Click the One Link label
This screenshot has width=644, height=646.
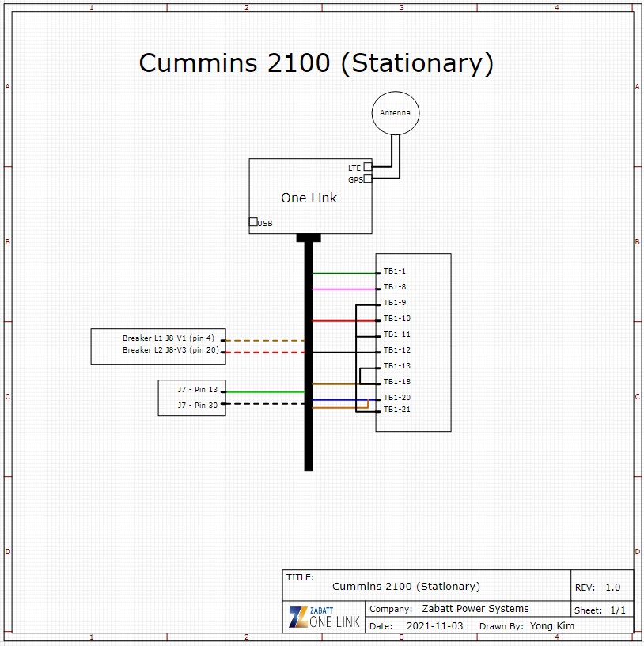(309, 198)
